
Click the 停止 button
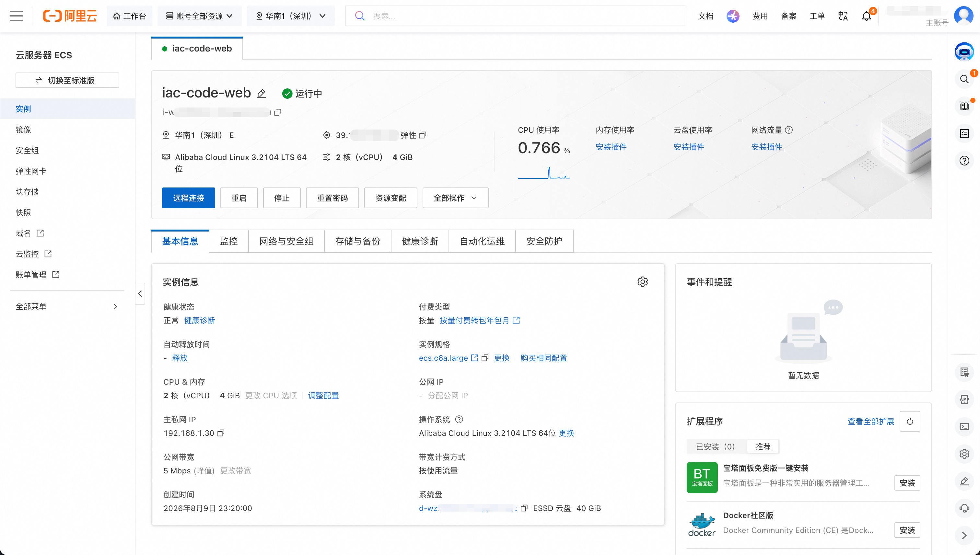pos(282,198)
